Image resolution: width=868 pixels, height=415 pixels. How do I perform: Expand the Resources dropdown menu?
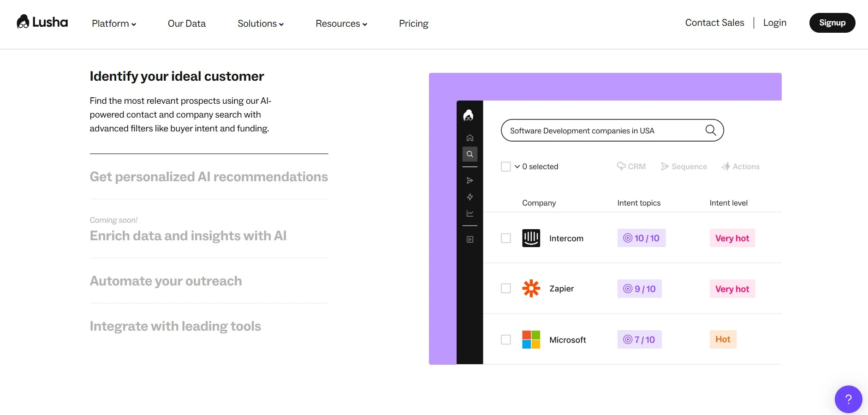click(341, 24)
